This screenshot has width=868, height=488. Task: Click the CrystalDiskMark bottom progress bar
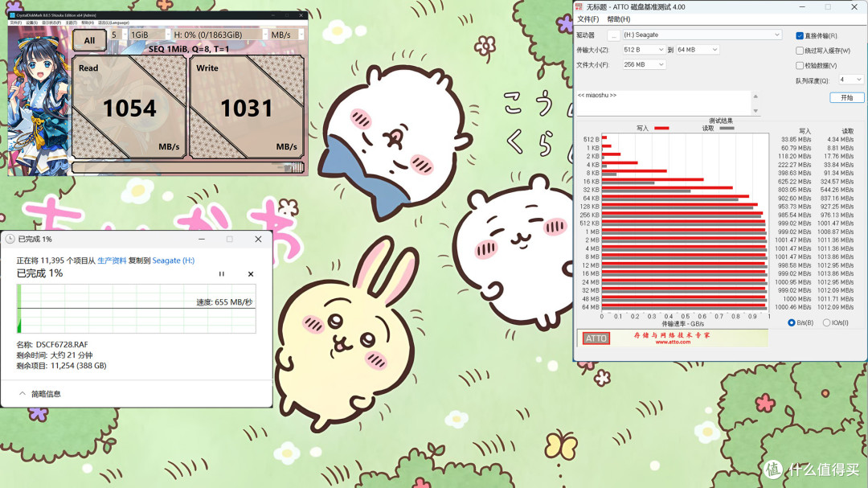coord(187,166)
